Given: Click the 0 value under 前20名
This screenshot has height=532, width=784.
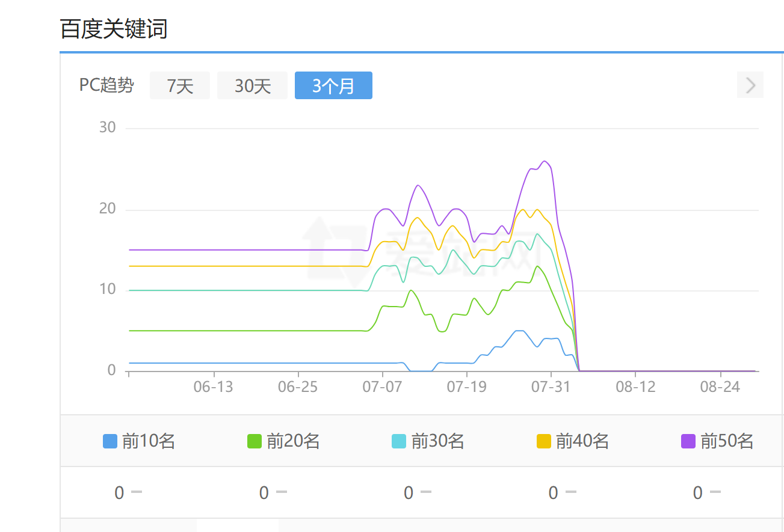Looking at the screenshot, I should tap(264, 493).
